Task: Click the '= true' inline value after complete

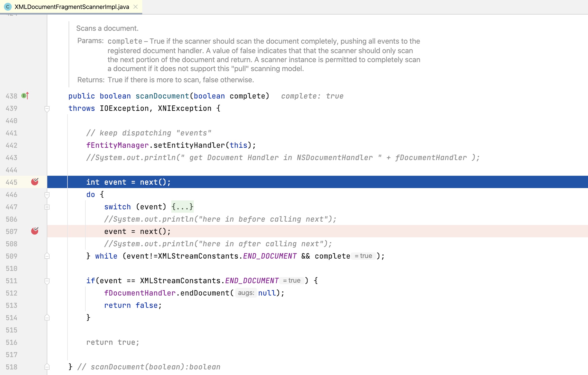Action: coord(363,256)
